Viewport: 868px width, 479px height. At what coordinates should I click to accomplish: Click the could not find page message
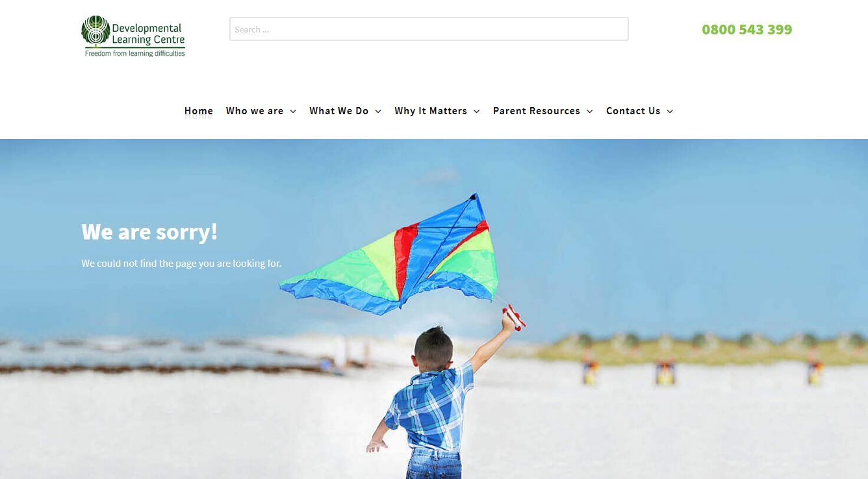tap(181, 264)
